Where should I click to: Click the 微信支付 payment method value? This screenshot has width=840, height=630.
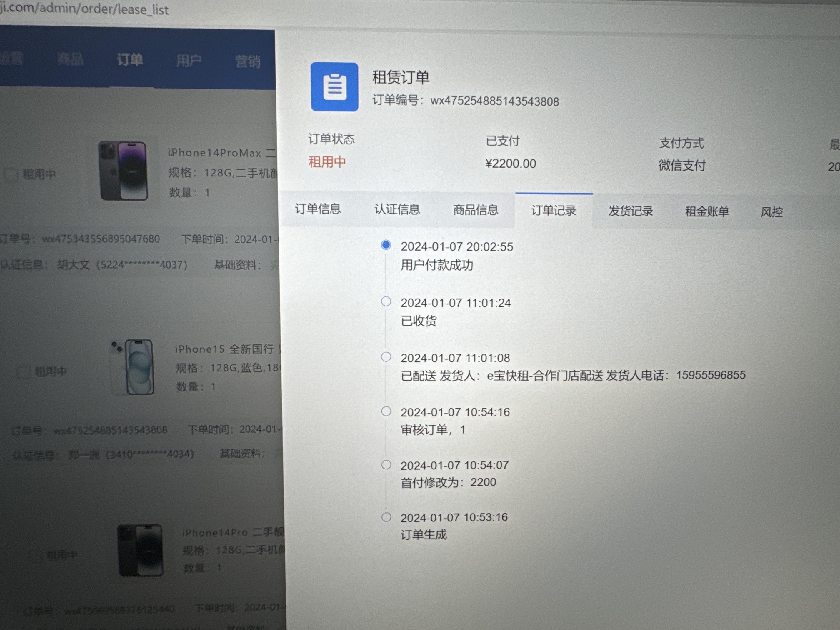click(x=682, y=166)
